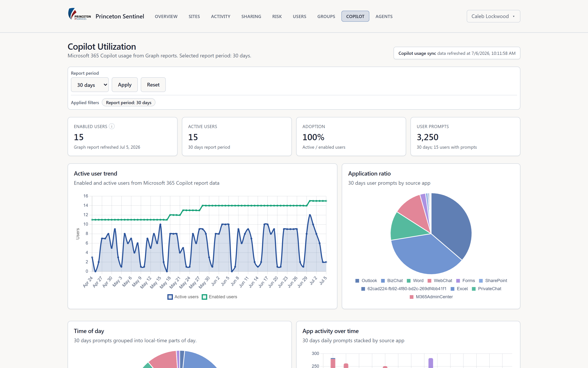Toggle Enabled users legend in trend chart
The image size is (588, 368).
[x=219, y=297]
